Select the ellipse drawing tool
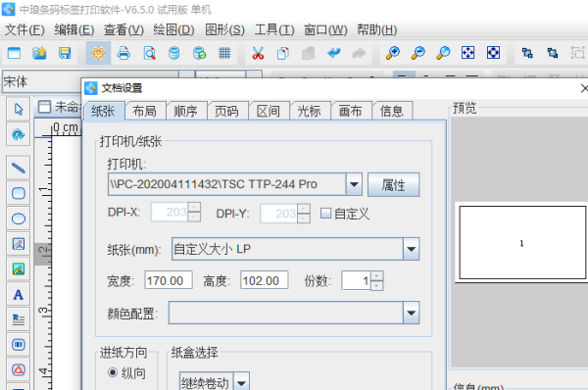Viewport: 588px width, 390px height. click(x=18, y=219)
